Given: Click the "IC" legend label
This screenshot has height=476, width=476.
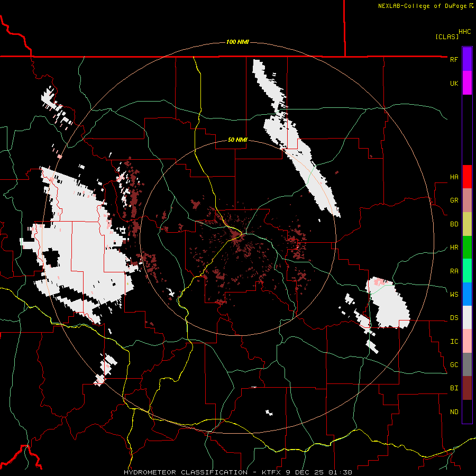Looking at the screenshot, I should point(454,342).
